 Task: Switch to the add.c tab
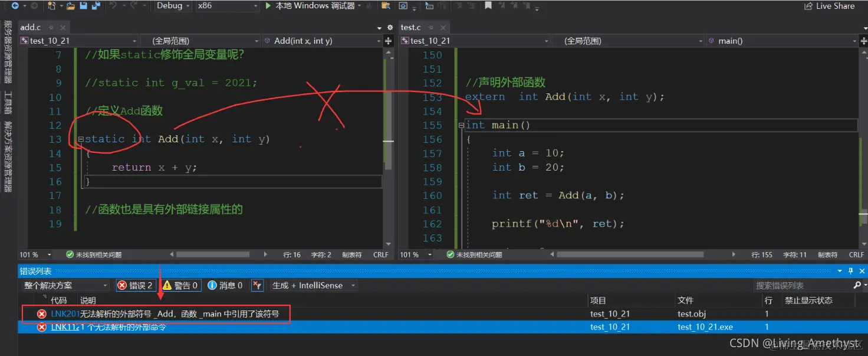(x=31, y=27)
